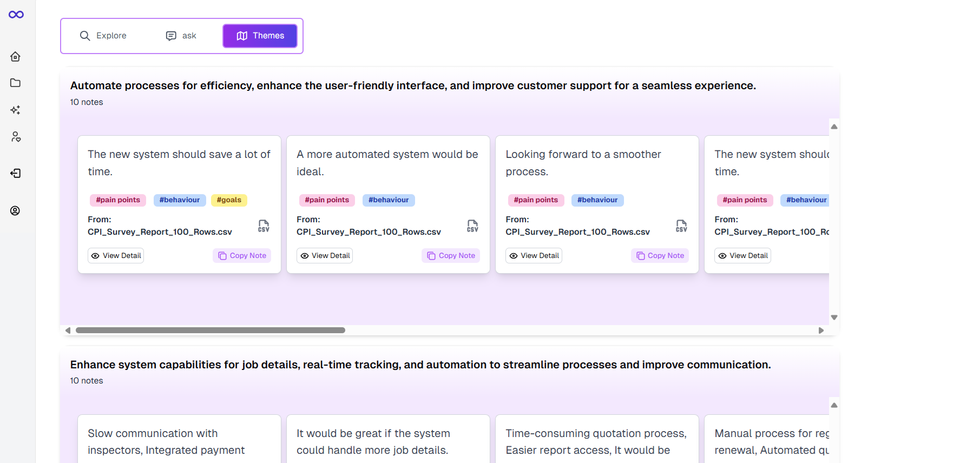Open the folder icon in sidebar
This screenshot has width=980, height=463.
pyautogui.click(x=15, y=83)
